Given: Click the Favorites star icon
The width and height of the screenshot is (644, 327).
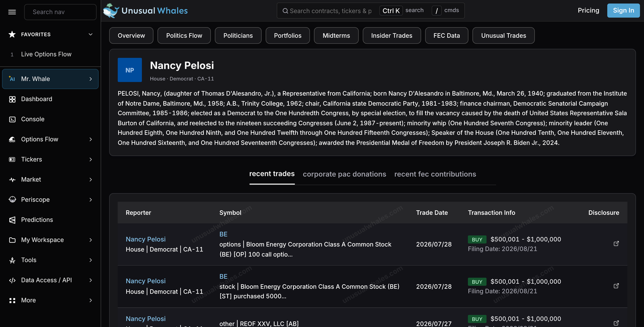Looking at the screenshot, I should (x=12, y=34).
